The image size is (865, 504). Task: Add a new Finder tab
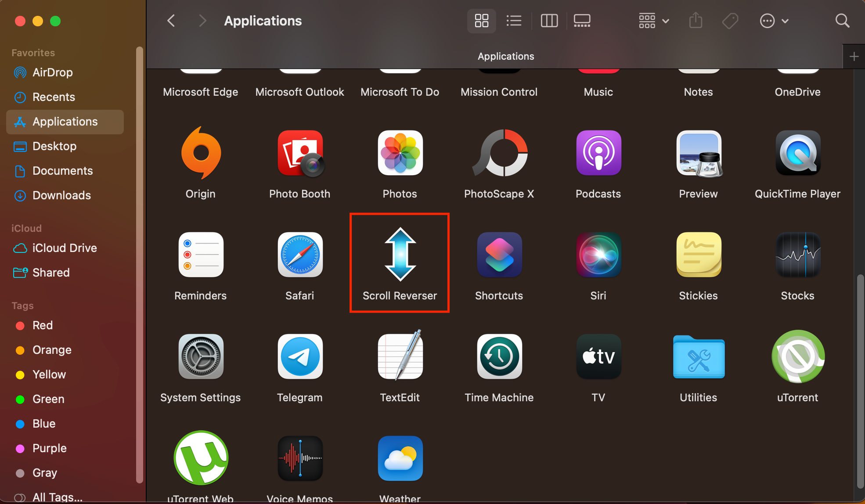click(854, 56)
